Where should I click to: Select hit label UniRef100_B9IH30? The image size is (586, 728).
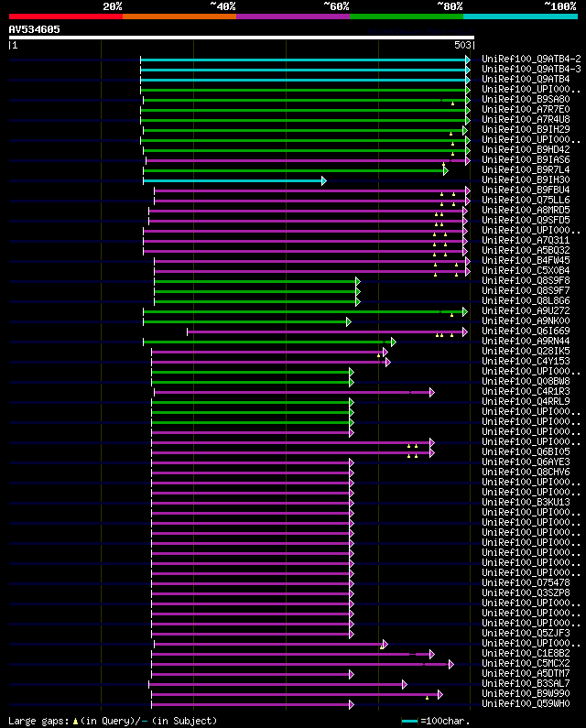(x=526, y=179)
